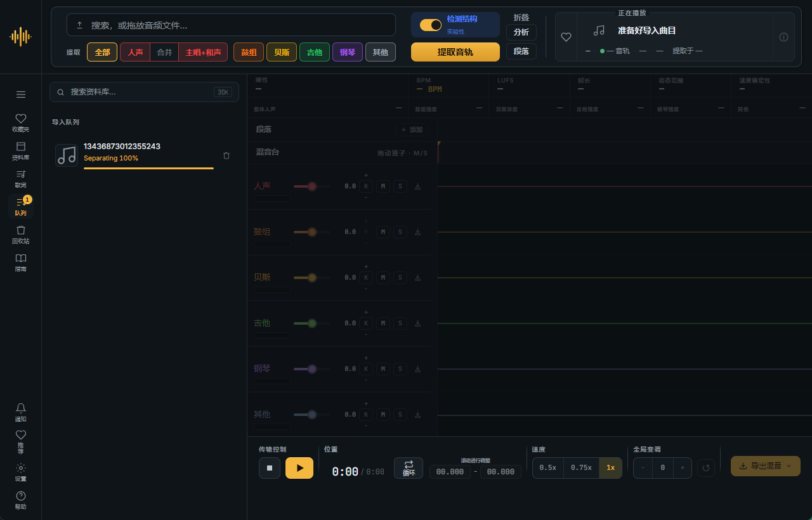Mute the 人声 track
The image size is (812, 520).
pos(383,186)
